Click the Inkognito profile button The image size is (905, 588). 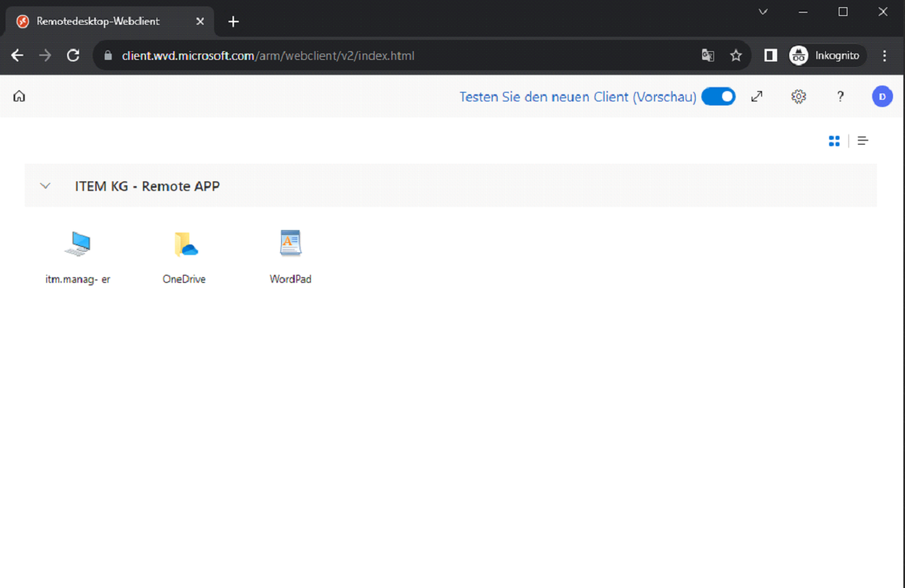[827, 55]
